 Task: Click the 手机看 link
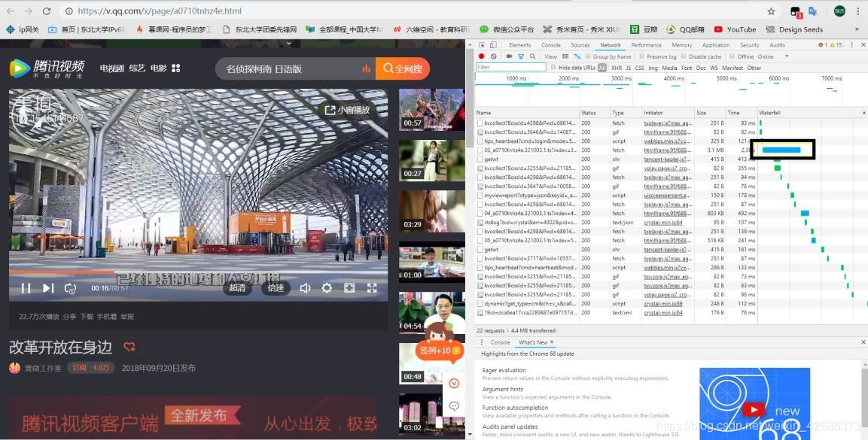point(107,317)
